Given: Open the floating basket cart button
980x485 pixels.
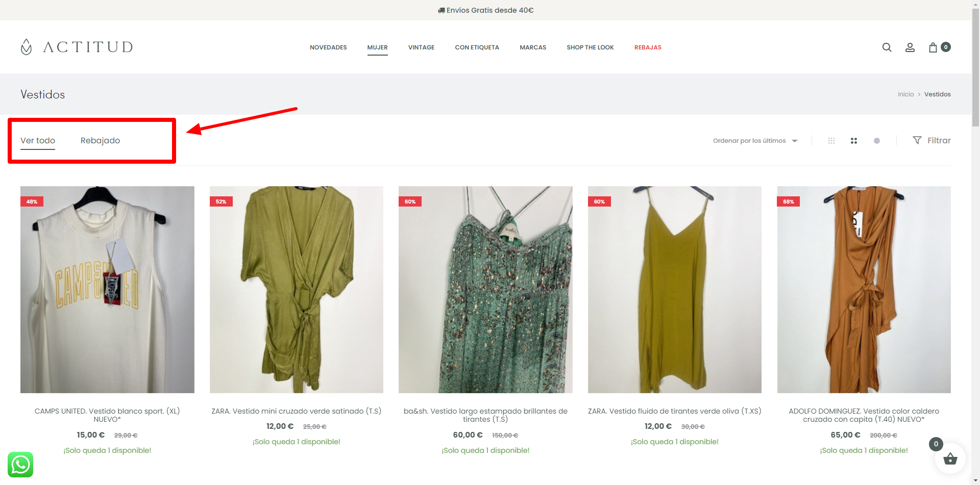Looking at the screenshot, I should (x=950, y=459).
